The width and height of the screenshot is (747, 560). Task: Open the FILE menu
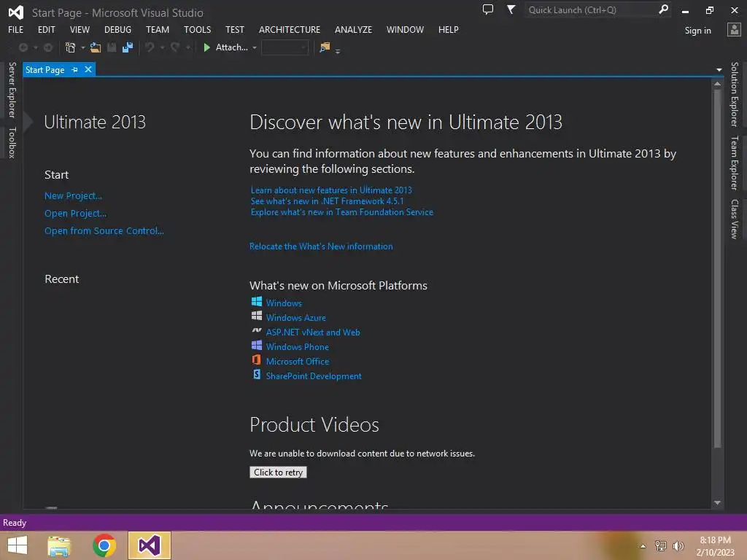(16, 29)
